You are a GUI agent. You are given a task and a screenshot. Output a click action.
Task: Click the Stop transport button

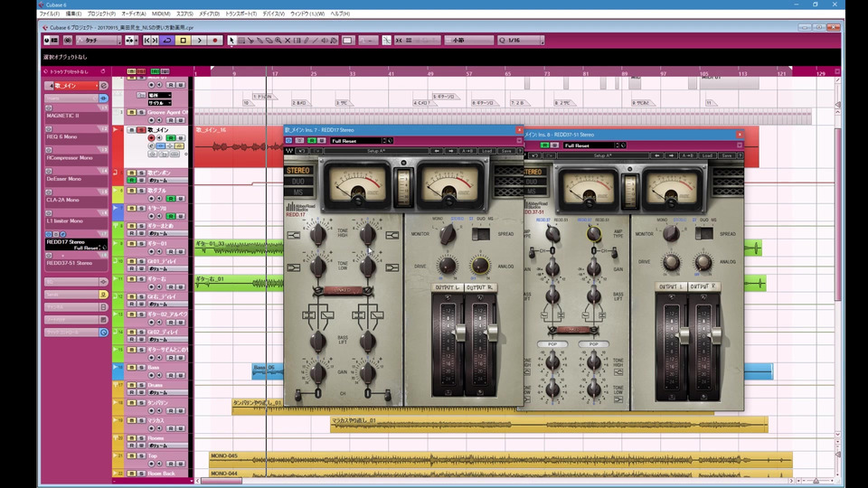tap(184, 41)
